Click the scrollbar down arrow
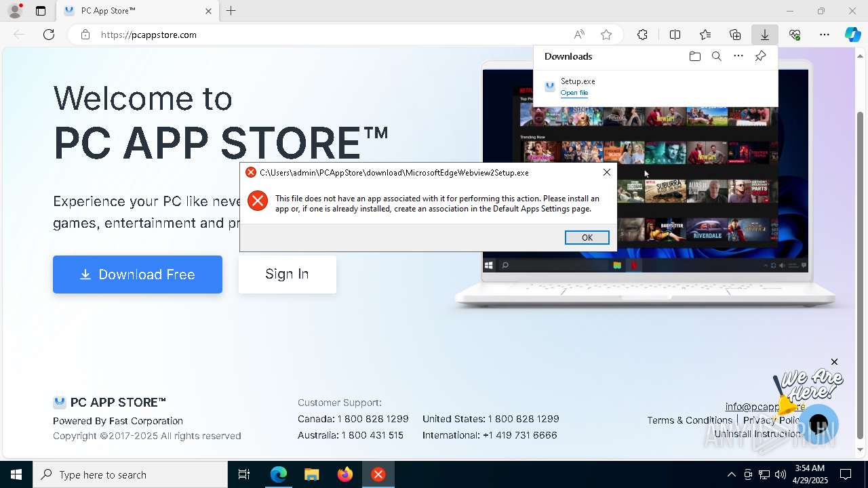The height and width of the screenshot is (488, 868). point(861,449)
